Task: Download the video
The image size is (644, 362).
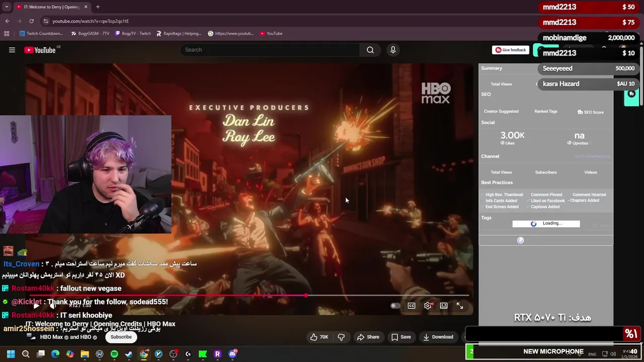Action: tap(438, 337)
